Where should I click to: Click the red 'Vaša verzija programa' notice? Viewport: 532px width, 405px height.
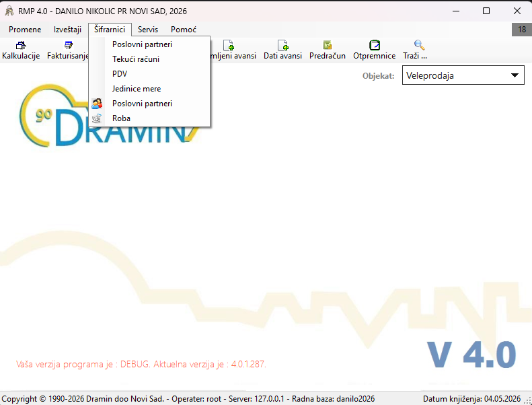pyautogui.click(x=141, y=364)
